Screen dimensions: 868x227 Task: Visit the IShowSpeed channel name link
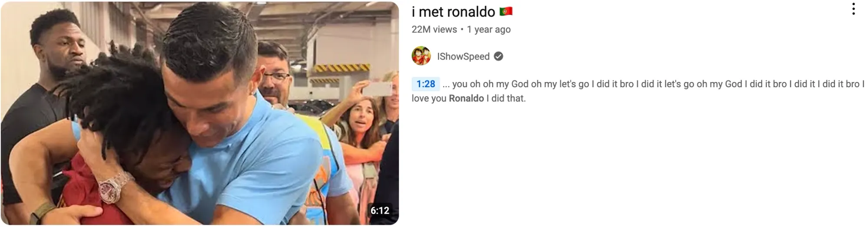tap(463, 56)
